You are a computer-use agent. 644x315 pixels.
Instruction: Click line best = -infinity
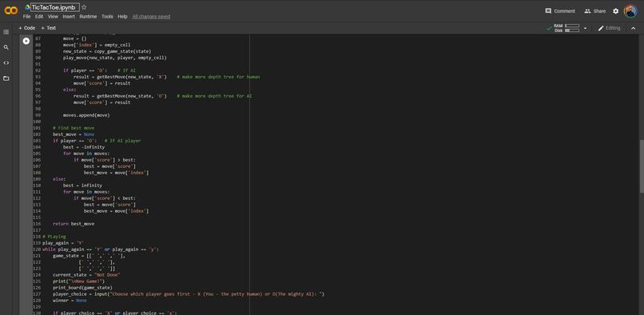pos(84,147)
